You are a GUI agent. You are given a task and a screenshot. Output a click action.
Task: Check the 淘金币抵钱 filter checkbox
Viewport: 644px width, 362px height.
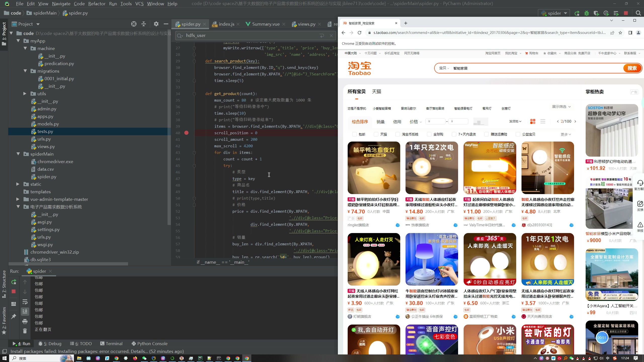[398, 134]
